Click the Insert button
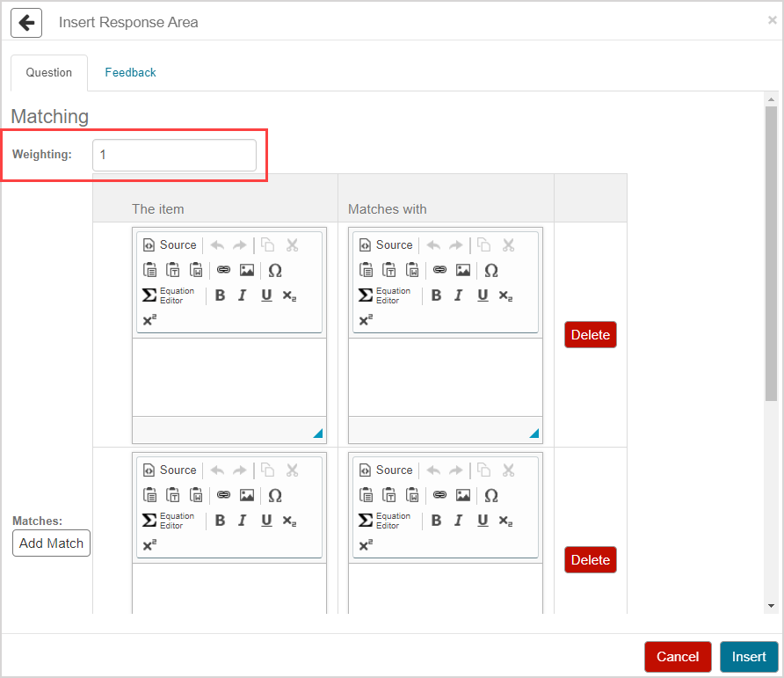The image size is (784, 678). click(x=749, y=657)
